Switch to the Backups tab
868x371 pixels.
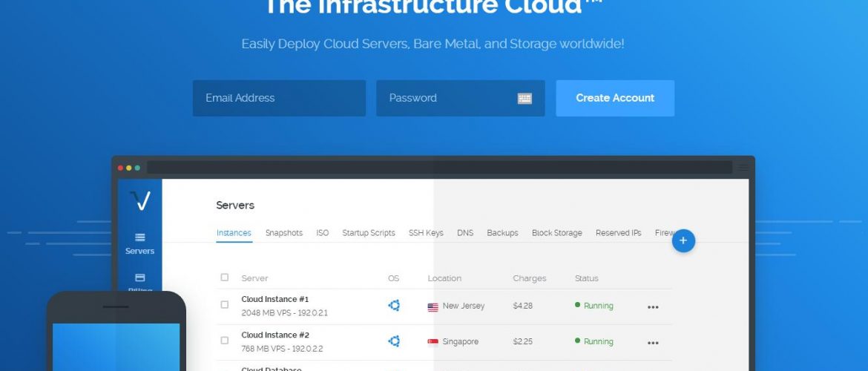pyautogui.click(x=503, y=233)
